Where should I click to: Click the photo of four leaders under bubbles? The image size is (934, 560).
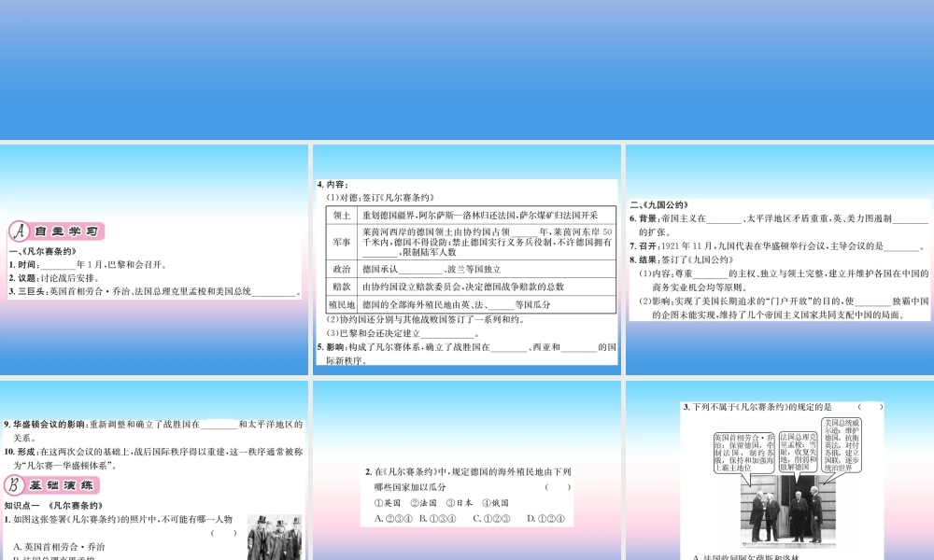(788, 510)
